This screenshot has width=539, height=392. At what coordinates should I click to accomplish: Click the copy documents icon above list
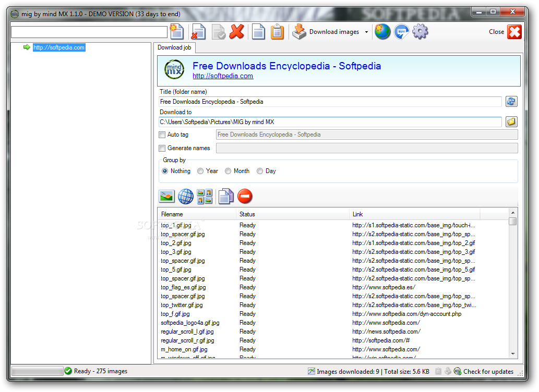(x=226, y=197)
